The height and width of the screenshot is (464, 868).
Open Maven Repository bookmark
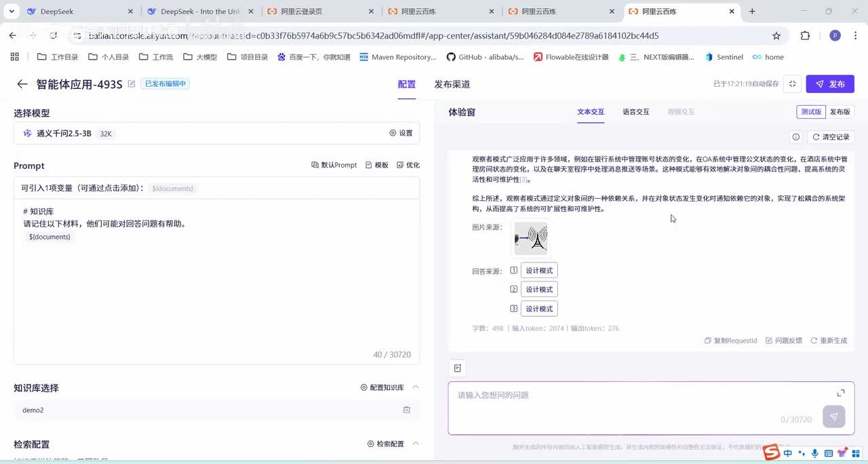(x=398, y=57)
